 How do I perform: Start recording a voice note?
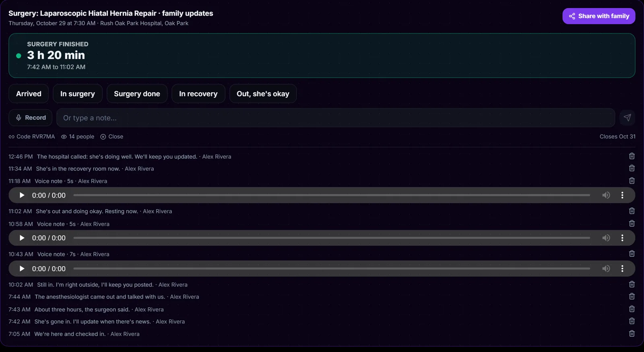tap(31, 117)
